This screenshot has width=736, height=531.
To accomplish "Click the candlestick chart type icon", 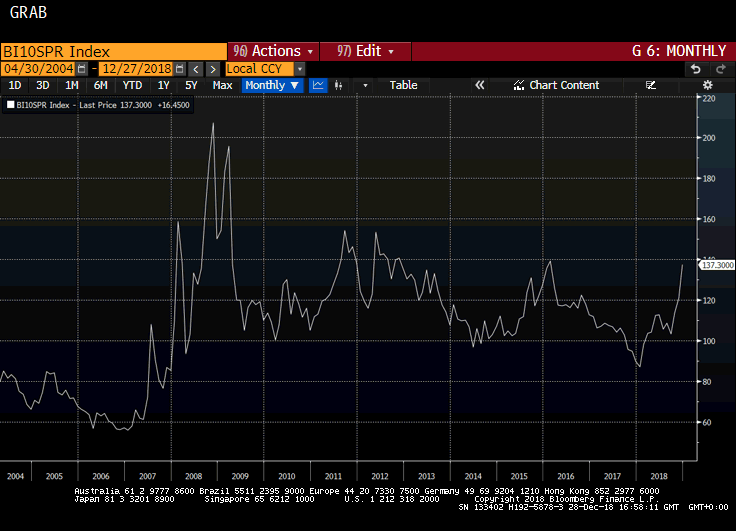I will [341, 85].
